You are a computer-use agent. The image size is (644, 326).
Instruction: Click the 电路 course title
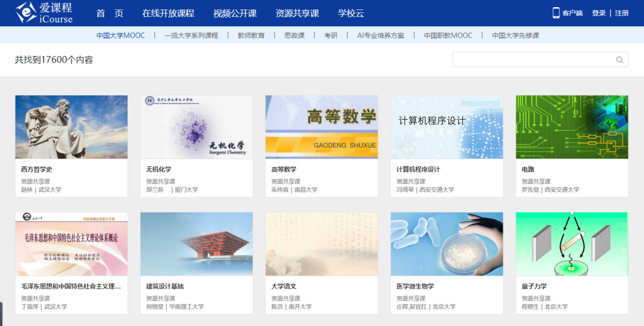click(528, 169)
